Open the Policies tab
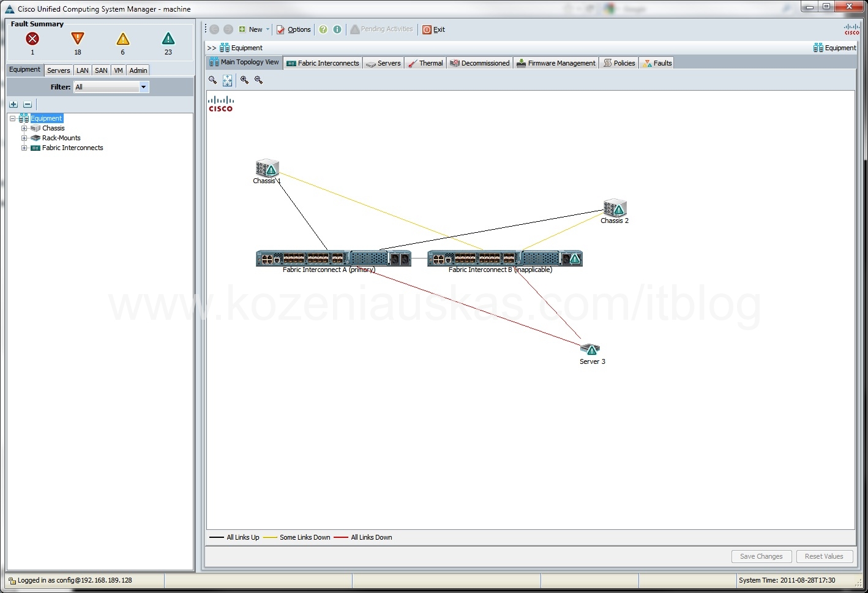Image resolution: width=868 pixels, height=593 pixels. 619,63
